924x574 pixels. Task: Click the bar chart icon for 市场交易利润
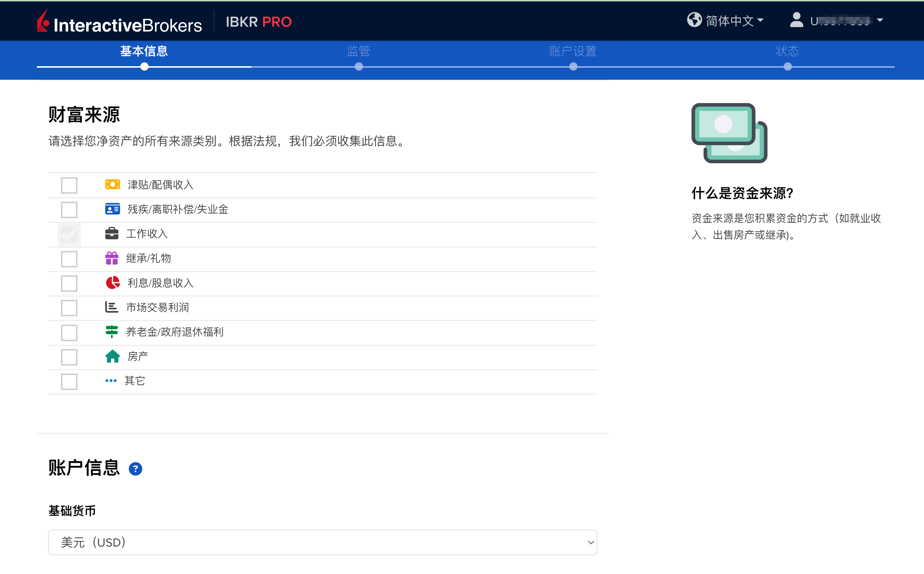click(x=111, y=308)
